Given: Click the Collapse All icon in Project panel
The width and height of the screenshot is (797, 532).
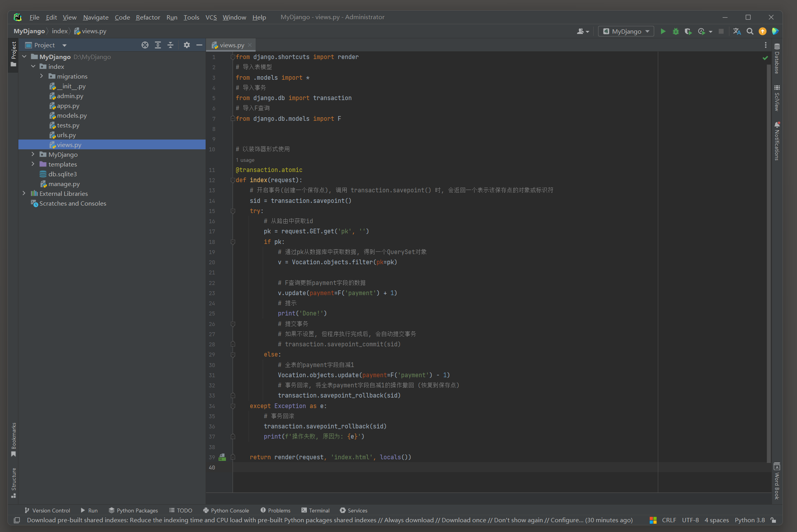Looking at the screenshot, I should (x=170, y=45).
